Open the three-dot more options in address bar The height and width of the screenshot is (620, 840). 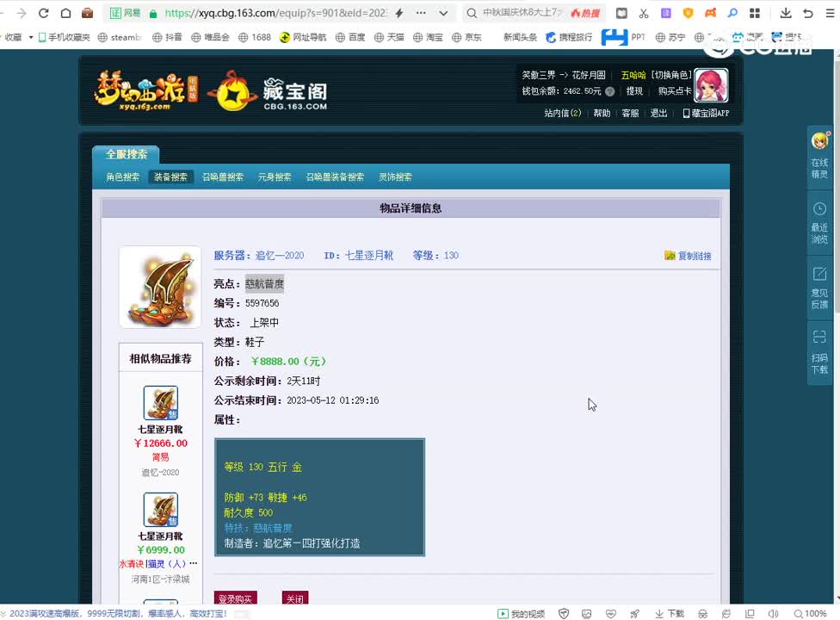coord(421,13)
